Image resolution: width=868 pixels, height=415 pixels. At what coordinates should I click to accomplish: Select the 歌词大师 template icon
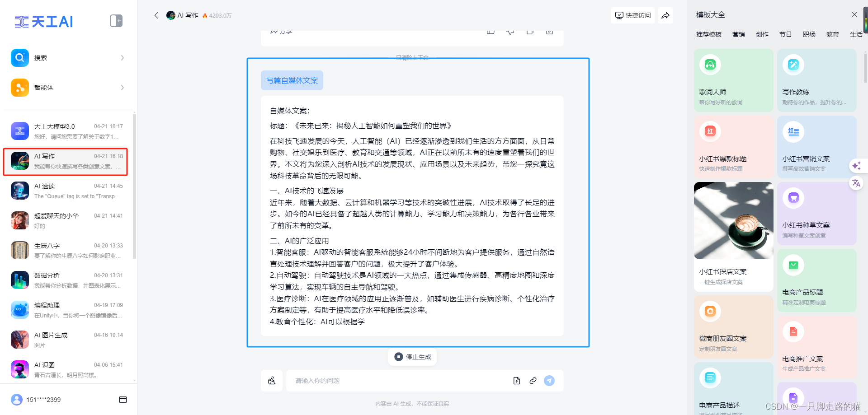pos(710,65)
